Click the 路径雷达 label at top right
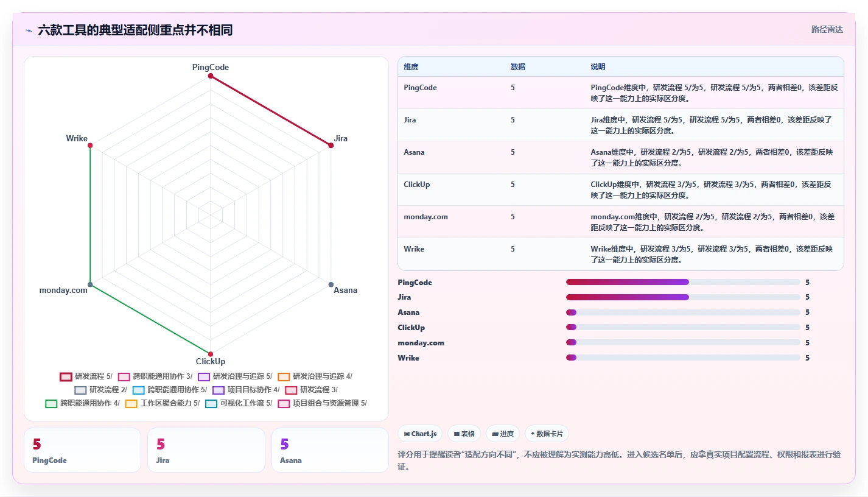Viewport: 868px width, 497px height. pos(827,29)
